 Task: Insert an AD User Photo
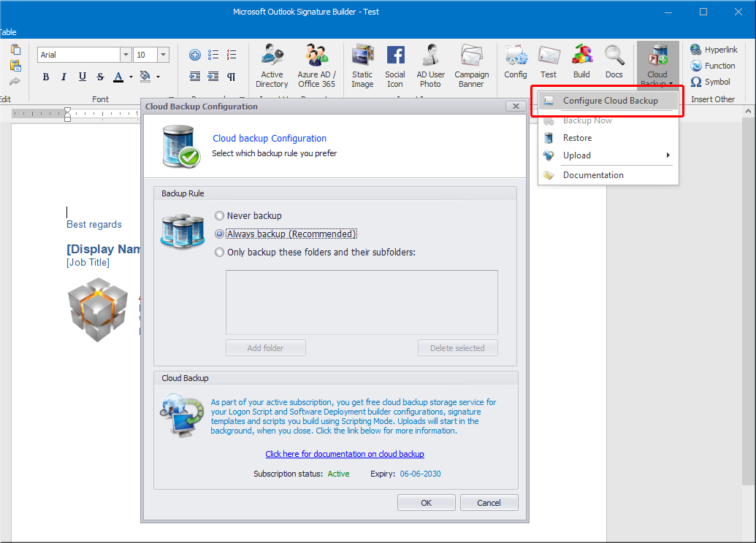(430, 66)
